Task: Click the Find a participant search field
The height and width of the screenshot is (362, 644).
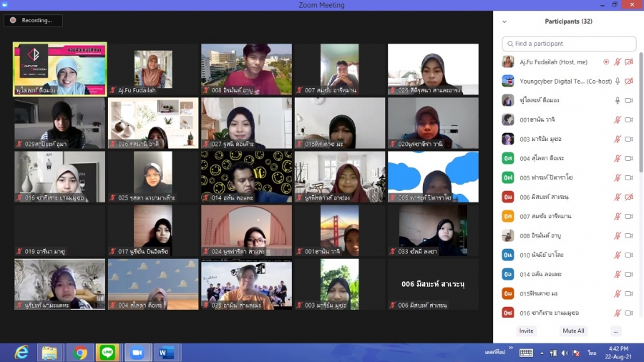Action: (569, 44)
